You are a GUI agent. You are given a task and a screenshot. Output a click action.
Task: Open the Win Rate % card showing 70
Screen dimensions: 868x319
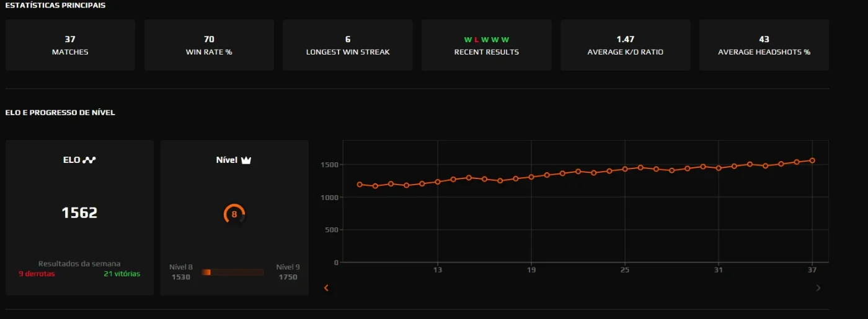[x=209, y=45]
